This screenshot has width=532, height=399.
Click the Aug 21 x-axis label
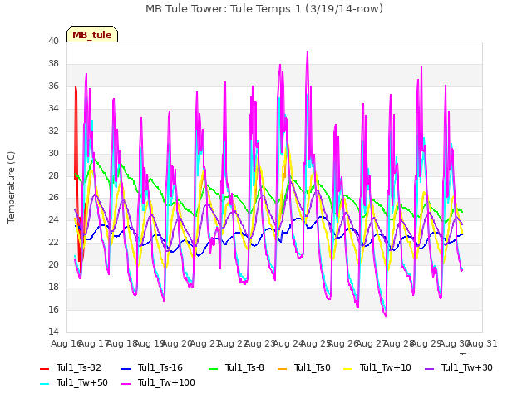(205, 343)
